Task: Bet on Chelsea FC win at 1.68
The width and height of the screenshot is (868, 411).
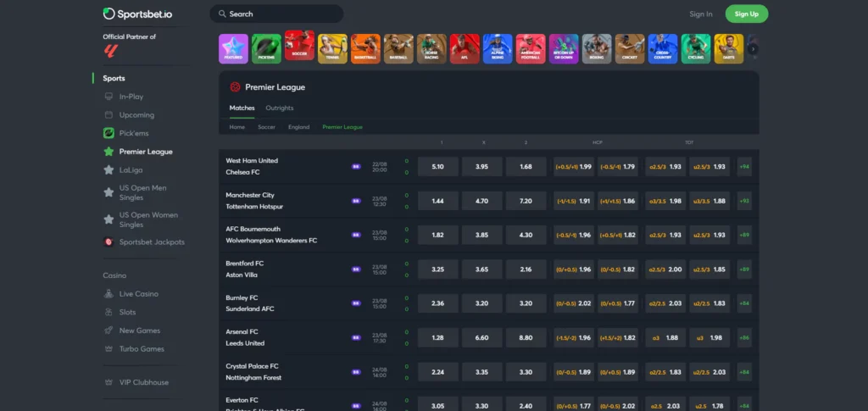Action: coord(526,166)
